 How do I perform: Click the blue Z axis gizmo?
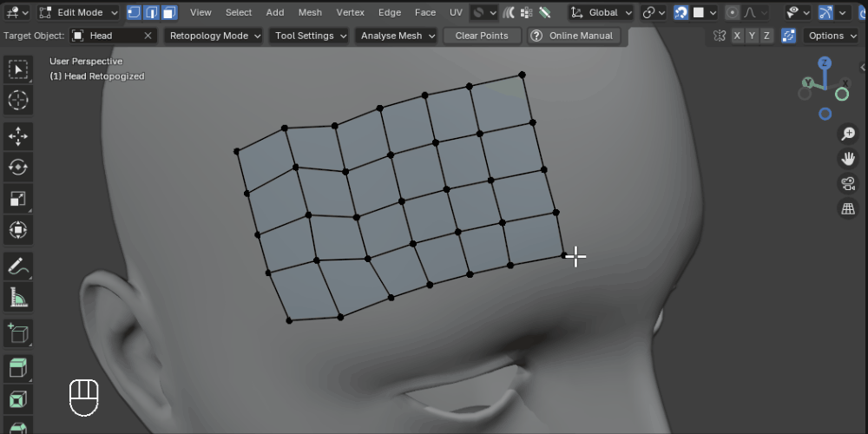(825, 62)
